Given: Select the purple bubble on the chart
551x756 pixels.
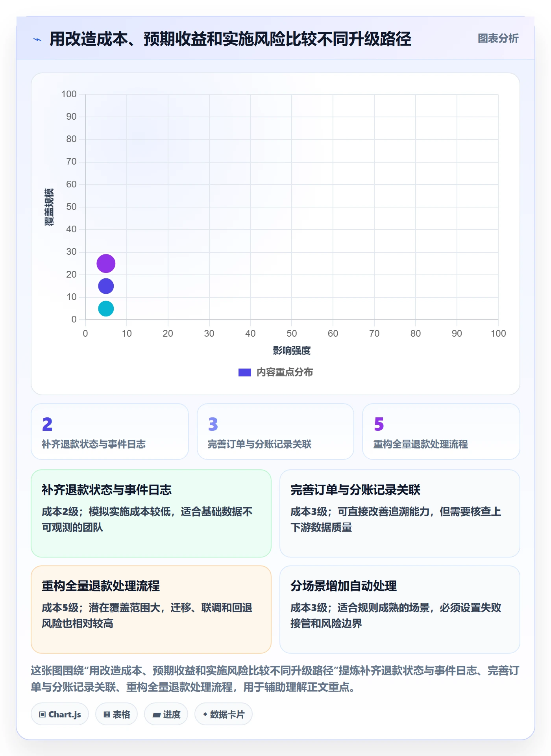Looking at the screenshot, I should (x=106, y=263).
